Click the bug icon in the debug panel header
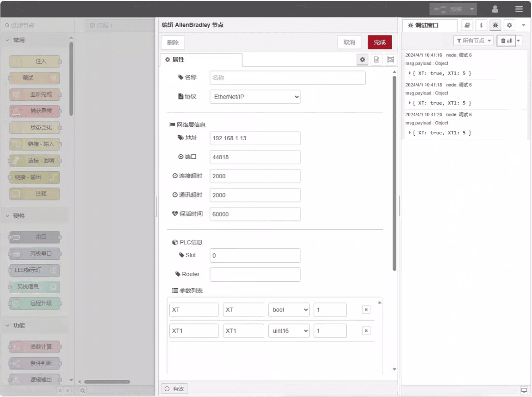The image size is (532, 397). (495, 25)
